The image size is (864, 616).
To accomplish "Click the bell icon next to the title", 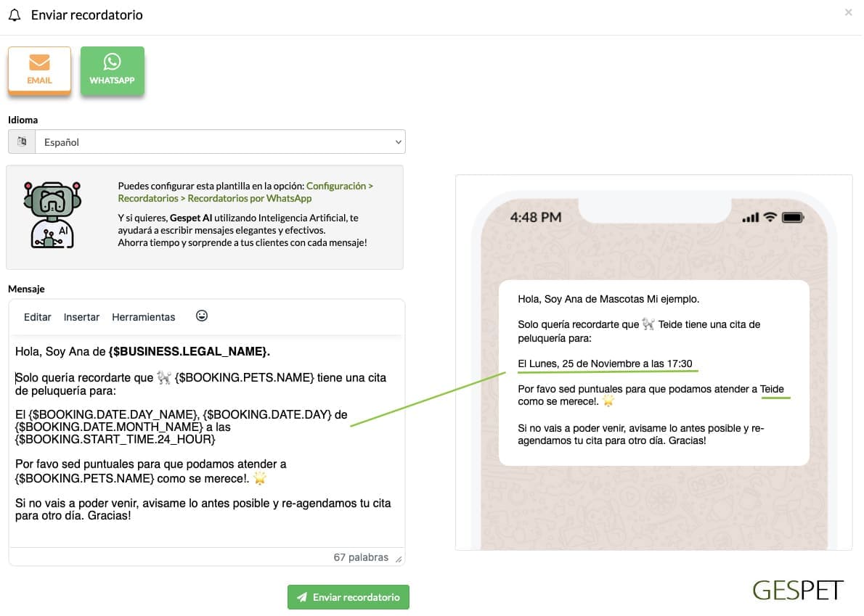I will (x=15, y=15).
